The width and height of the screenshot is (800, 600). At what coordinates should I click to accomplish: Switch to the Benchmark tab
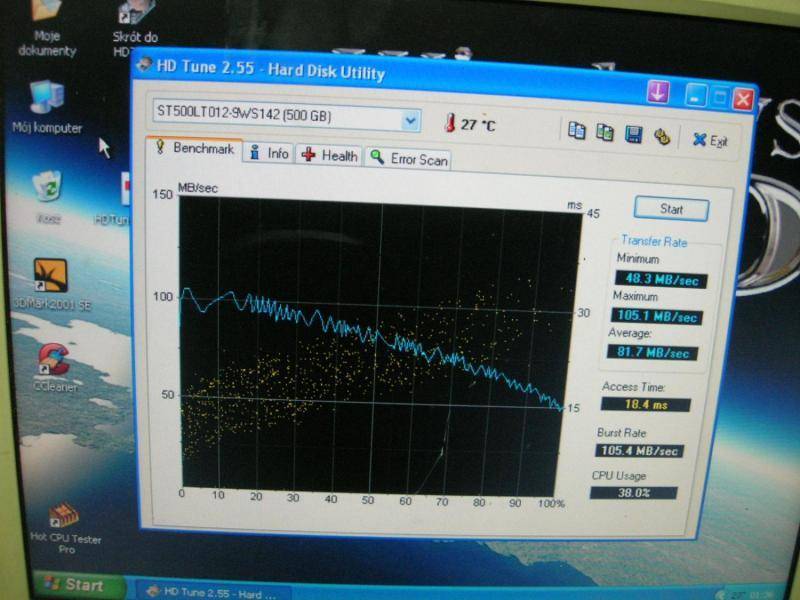coord(195,148)
